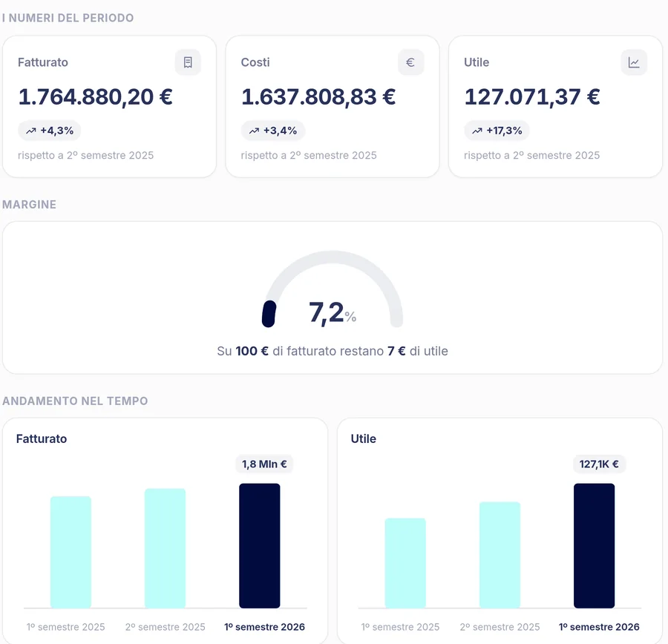
Task: Click the 127.071,37 € profit value
Action: [532, 96]
